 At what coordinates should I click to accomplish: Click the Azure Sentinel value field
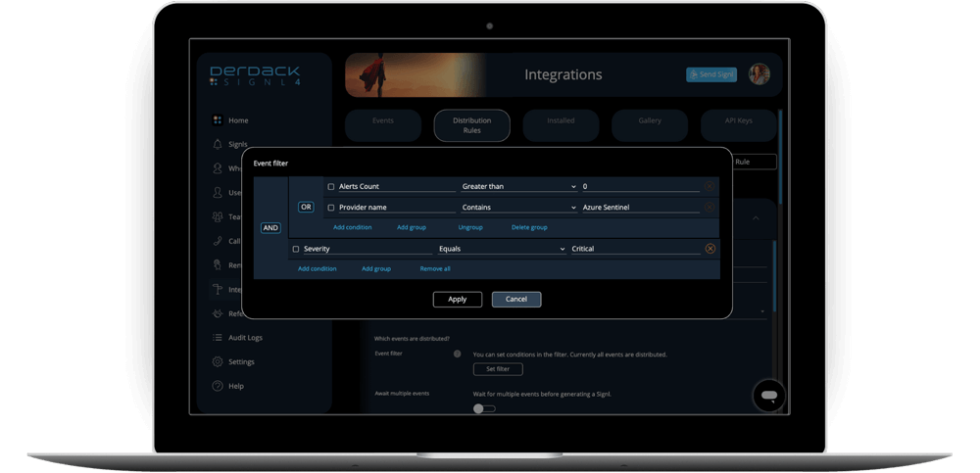click(x=641, y=207)
